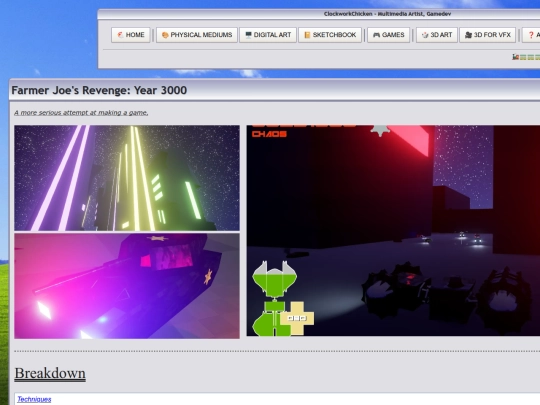Click the paint palette icon on Physical Mediums
The width and height of the screenshot is (540, 405).
coord(165,35)
